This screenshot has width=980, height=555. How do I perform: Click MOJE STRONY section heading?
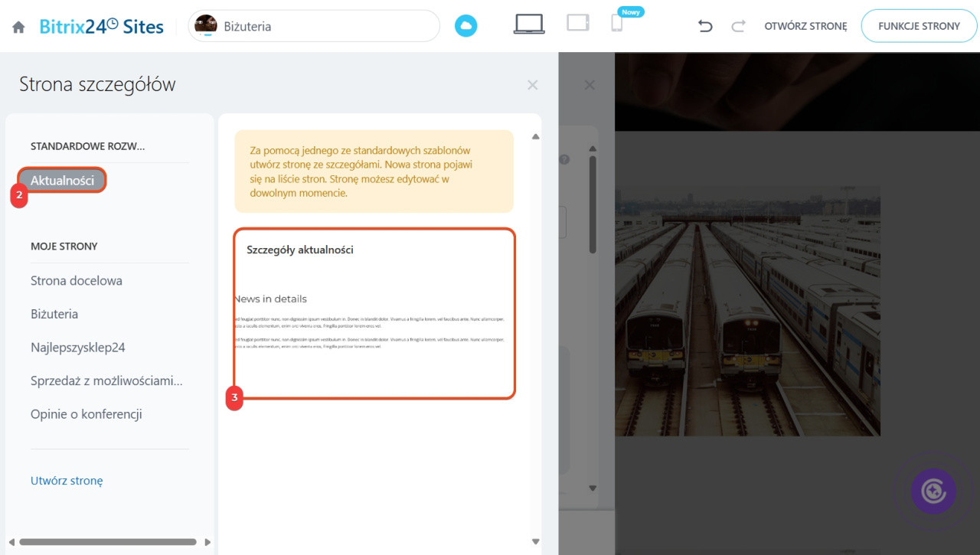point(64,246)
